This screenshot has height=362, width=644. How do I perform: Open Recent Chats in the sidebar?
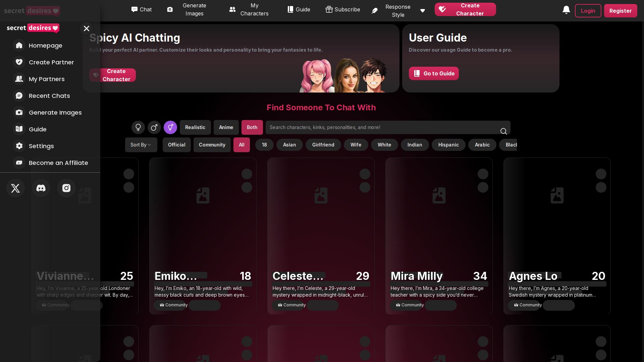pyautogui.click(x=49, y=96)
